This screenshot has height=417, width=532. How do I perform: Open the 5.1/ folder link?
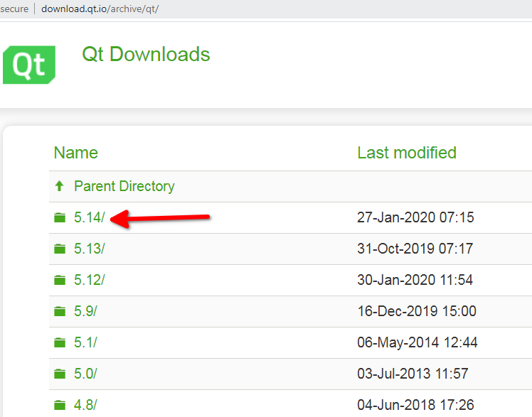pyautogui.click(x=85, y=342)
